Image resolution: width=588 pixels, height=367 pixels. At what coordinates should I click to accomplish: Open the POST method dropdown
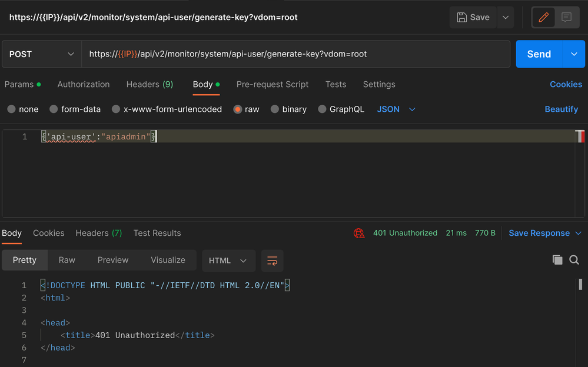click(x=41, y=54)
